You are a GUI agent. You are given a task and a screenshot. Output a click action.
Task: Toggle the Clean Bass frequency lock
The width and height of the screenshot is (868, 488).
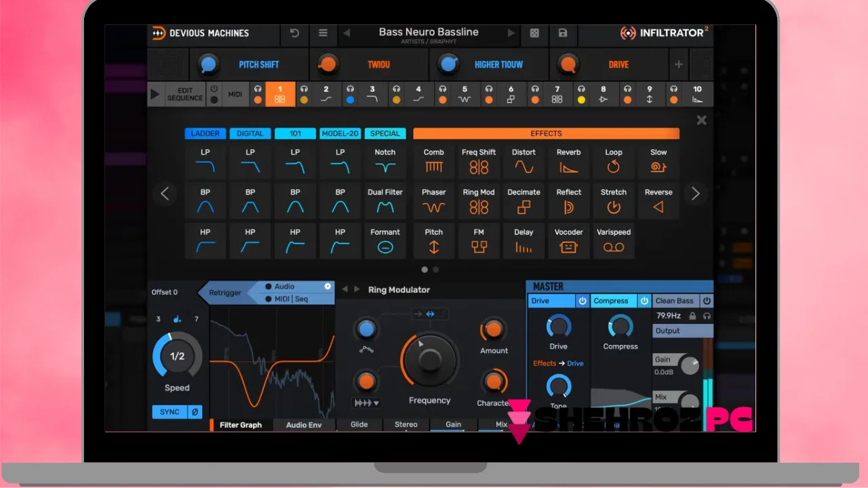(x=693, y=316)
